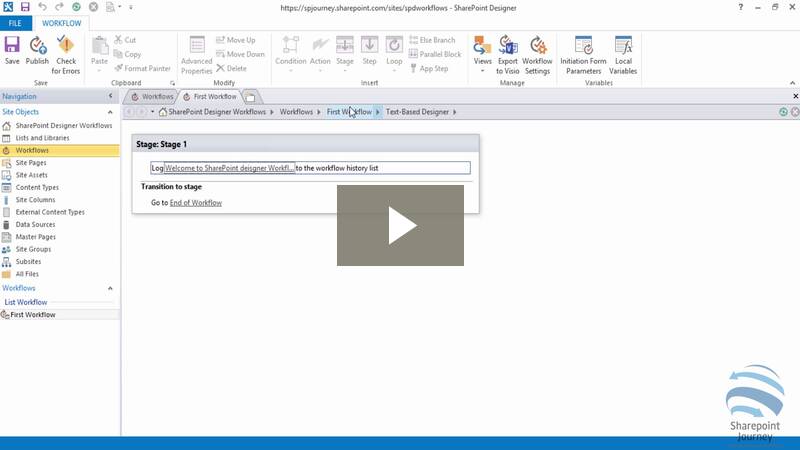The image size is (800, 450).
Task: Open the FILE tab
Action: (15, 23)
